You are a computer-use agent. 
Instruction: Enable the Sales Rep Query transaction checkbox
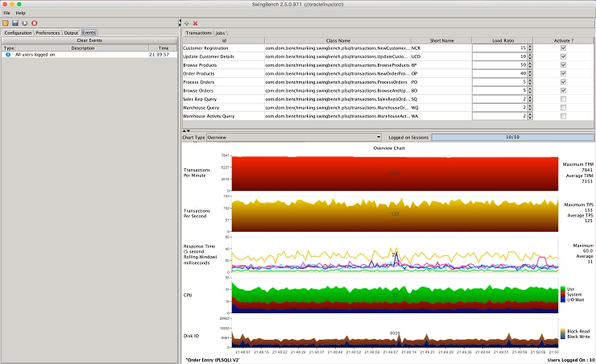coord(563,99)
